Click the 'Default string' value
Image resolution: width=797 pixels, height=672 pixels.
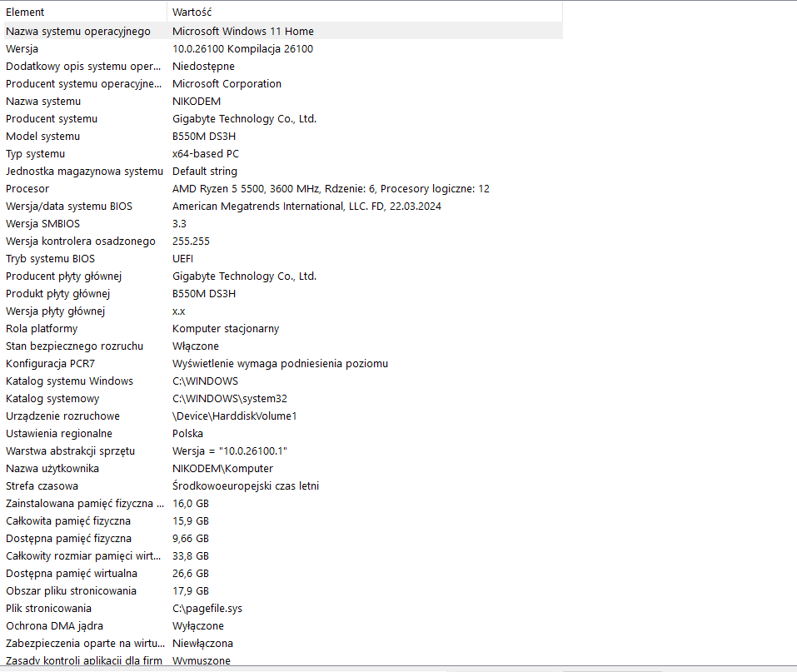205,172
